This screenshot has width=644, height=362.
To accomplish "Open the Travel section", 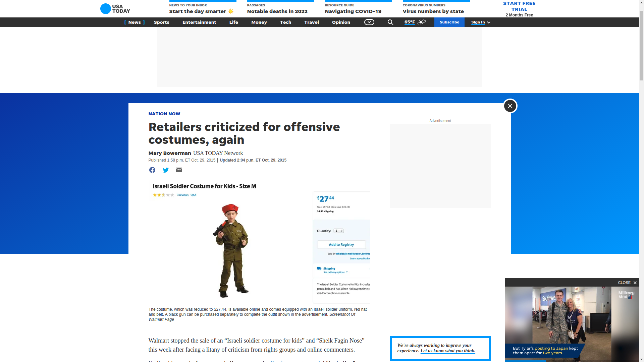I will pos(312,22).
